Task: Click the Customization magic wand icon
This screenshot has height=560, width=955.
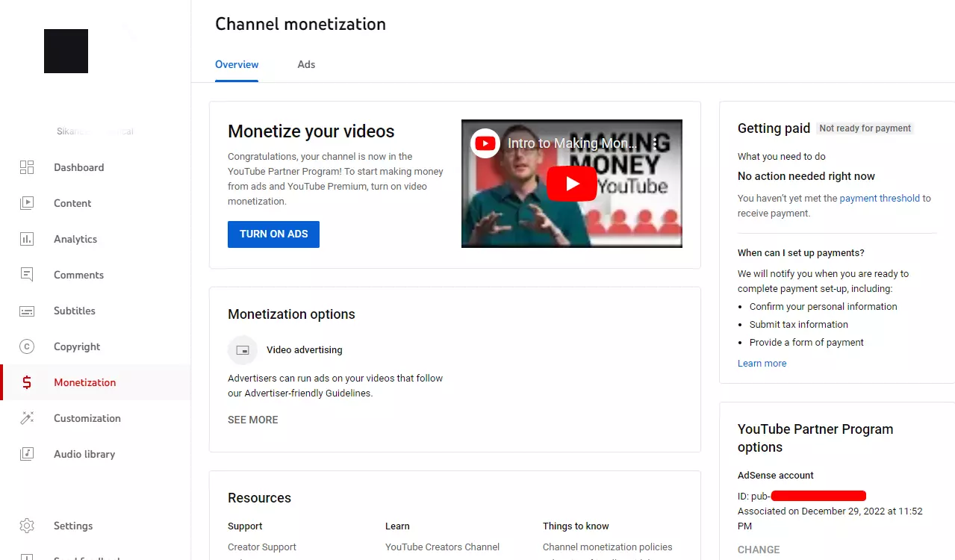Action: click(x=27, y=418)
